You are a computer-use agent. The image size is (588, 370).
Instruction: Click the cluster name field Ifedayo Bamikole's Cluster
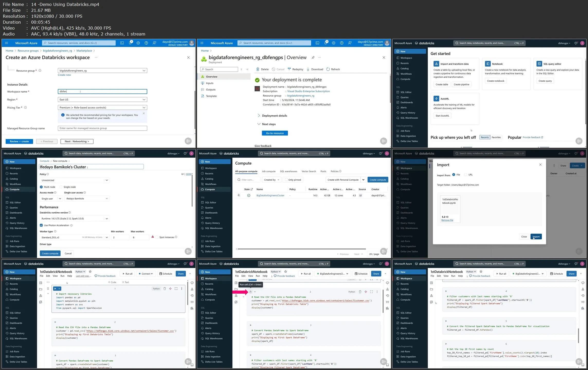click(91, 167)
